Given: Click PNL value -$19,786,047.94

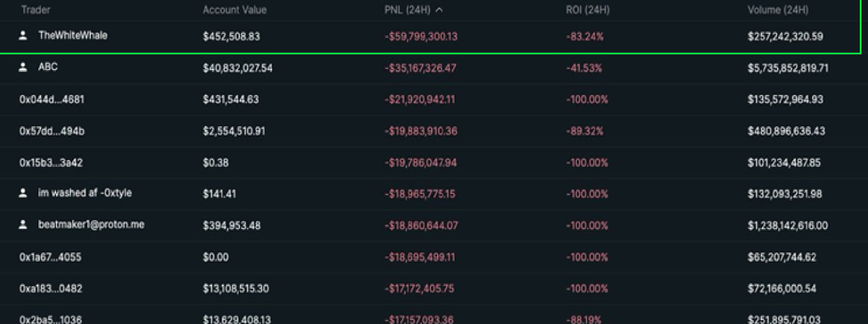Looking at the screenshot, I should [421, 163].
